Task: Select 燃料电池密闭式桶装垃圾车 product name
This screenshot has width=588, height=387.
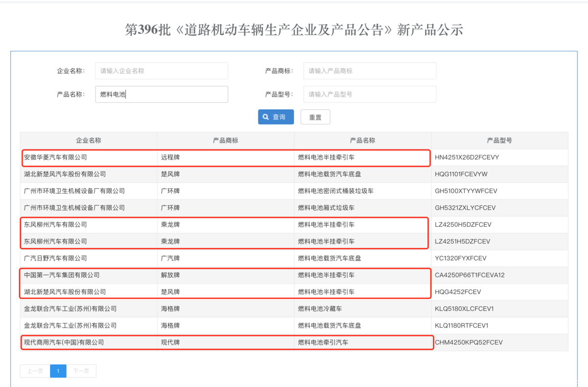Action: point(336,191)
